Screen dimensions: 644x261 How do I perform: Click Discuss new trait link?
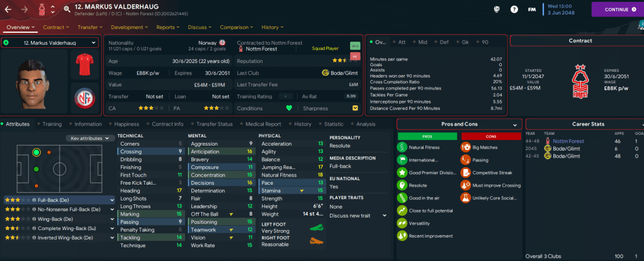click(351, 217)
